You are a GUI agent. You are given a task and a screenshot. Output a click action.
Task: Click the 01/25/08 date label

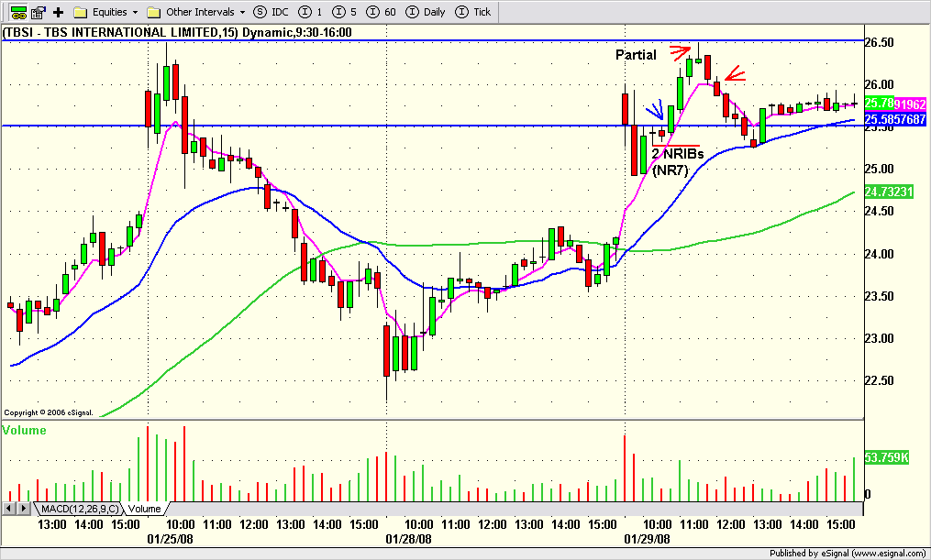[170, 539]
